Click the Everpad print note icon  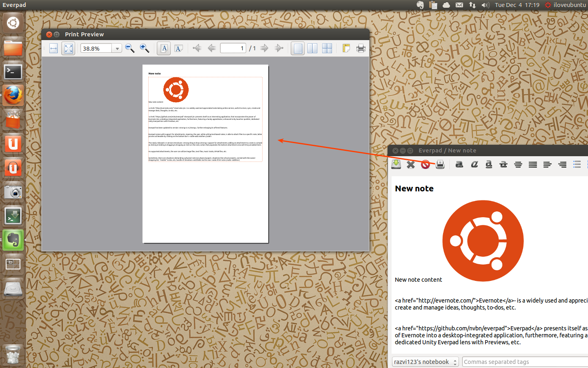(x=440, y=164)
